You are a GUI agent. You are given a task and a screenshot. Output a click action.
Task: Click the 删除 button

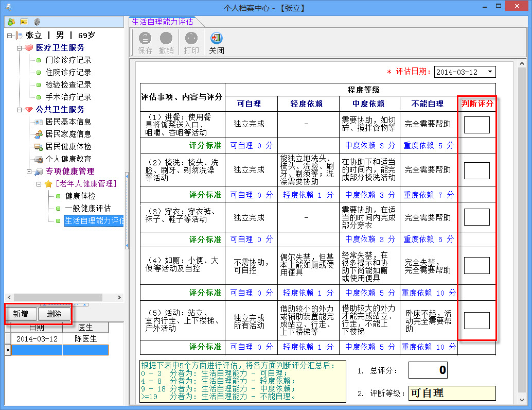(55, 314)
